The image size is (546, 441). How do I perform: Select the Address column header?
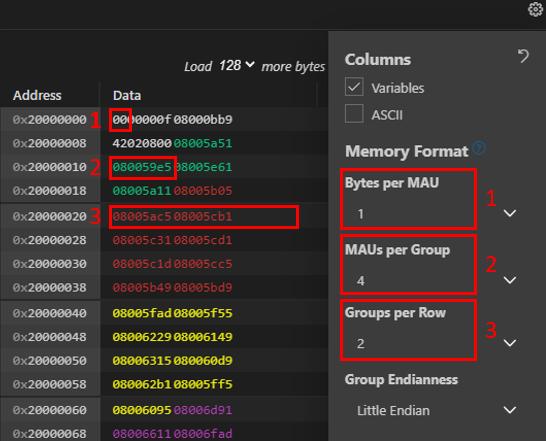(x=37, y=95)
